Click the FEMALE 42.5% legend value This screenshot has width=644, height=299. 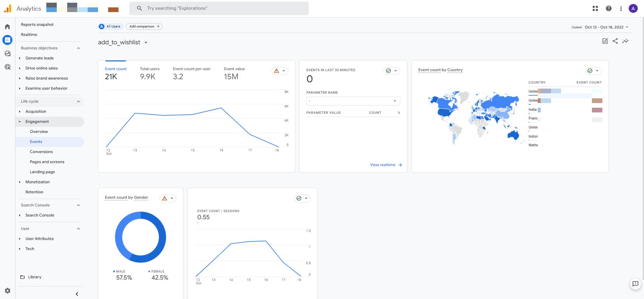tap(159, 278)
